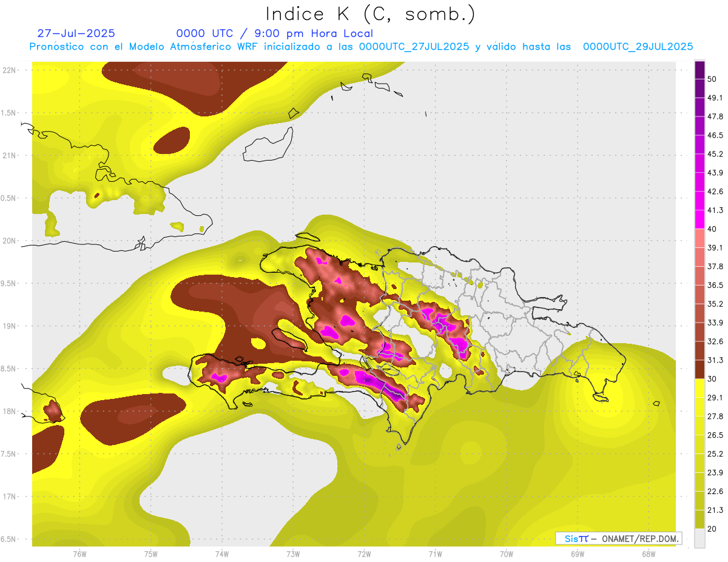Click the "35.2" colorbar label
Viewport: 728px width, 562px height.
716,304
